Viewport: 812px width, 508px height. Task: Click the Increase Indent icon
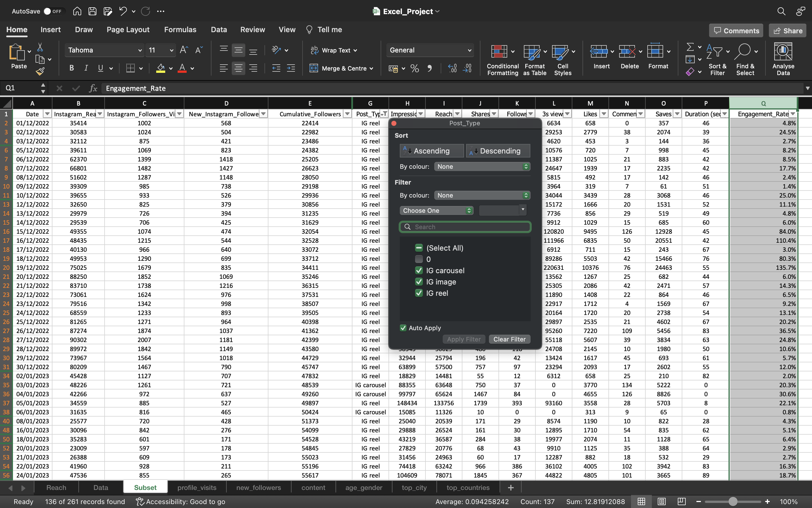(291, 68)
